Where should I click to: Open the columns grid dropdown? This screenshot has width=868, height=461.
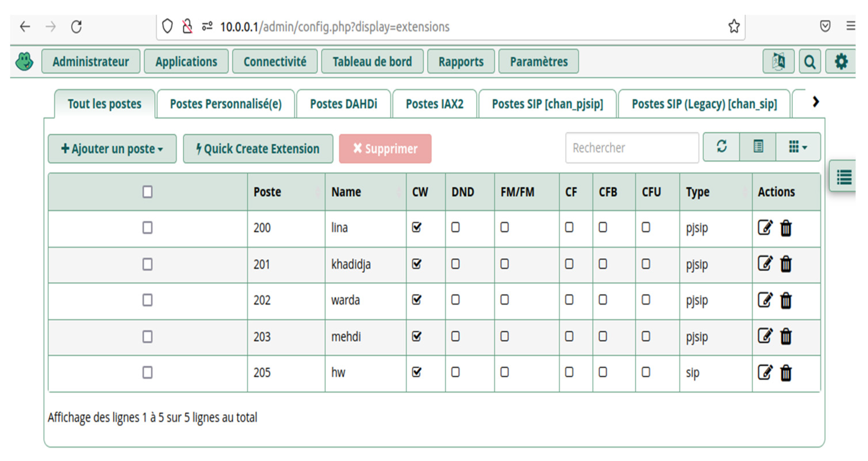[797, 147]
